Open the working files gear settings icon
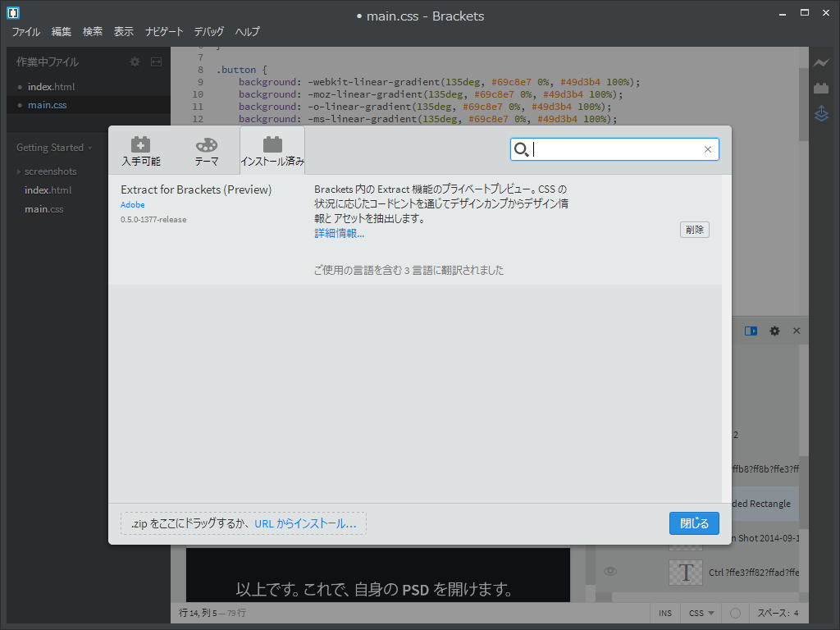Image resolution: width=840 pixels, height=630 pixels. click(x=134, y=61)
